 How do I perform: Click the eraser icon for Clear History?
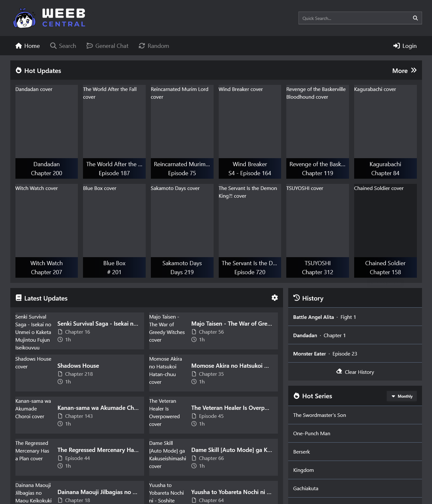(339, 371)
